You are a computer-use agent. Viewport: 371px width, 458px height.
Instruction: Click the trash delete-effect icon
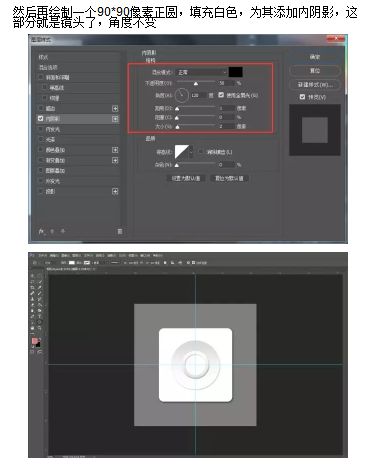pos(120,231)
